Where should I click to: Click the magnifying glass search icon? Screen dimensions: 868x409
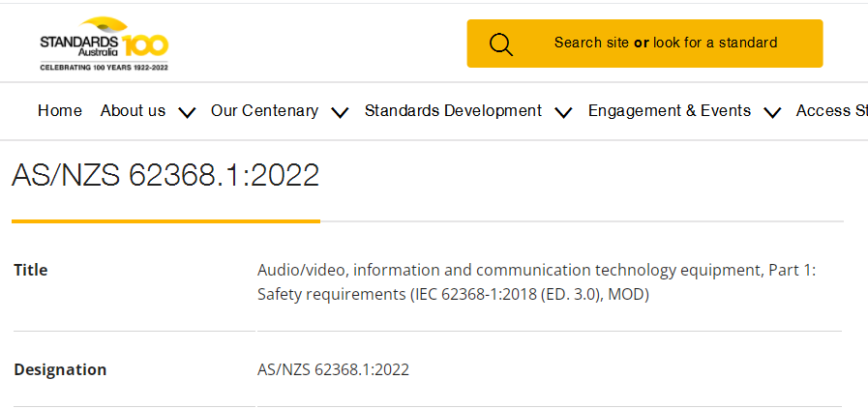[501, 44]
